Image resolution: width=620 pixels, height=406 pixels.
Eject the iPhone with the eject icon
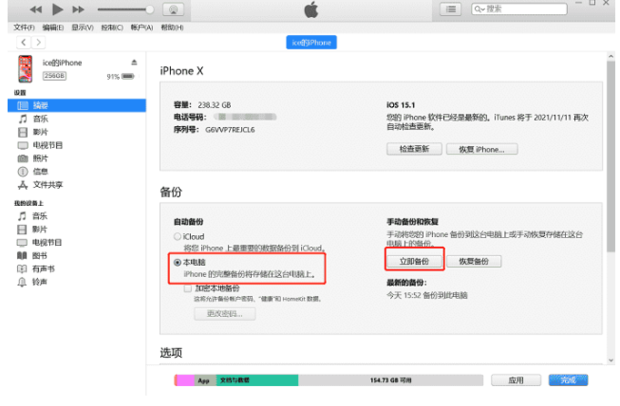click(134, 62)
